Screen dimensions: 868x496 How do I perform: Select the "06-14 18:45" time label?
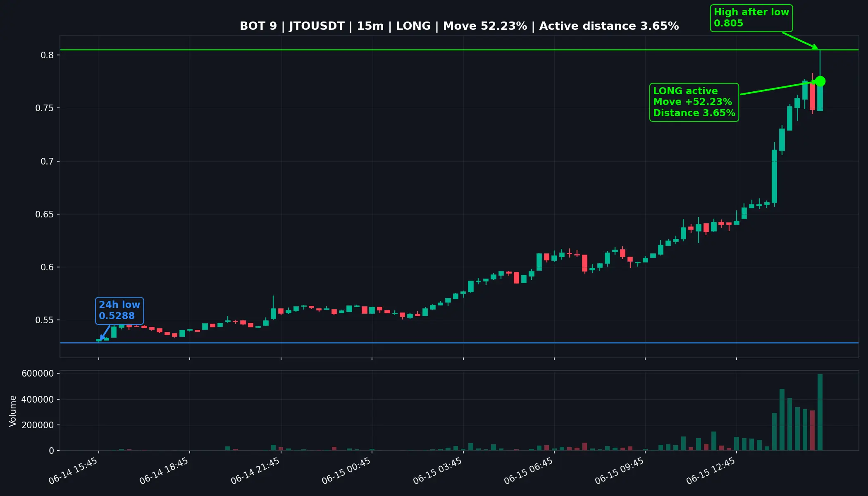164,470
